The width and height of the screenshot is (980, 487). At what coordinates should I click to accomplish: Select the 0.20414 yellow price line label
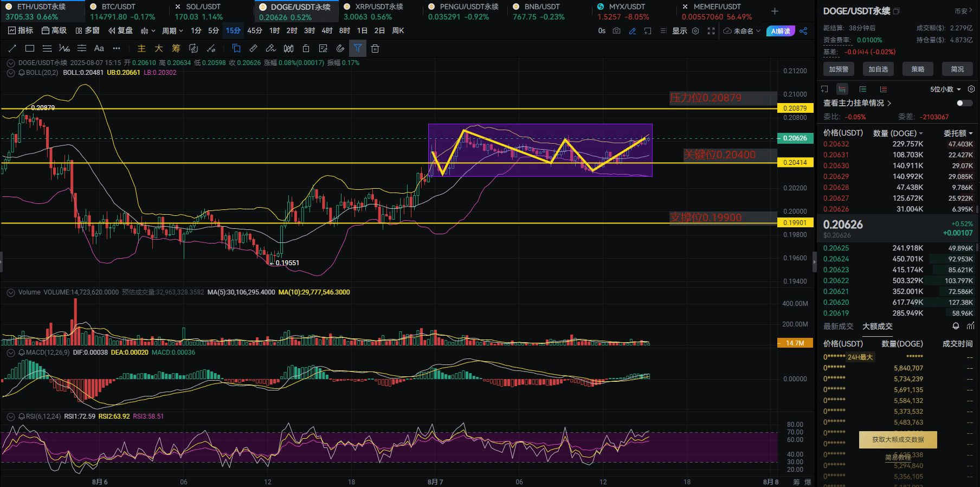[795, 163]
